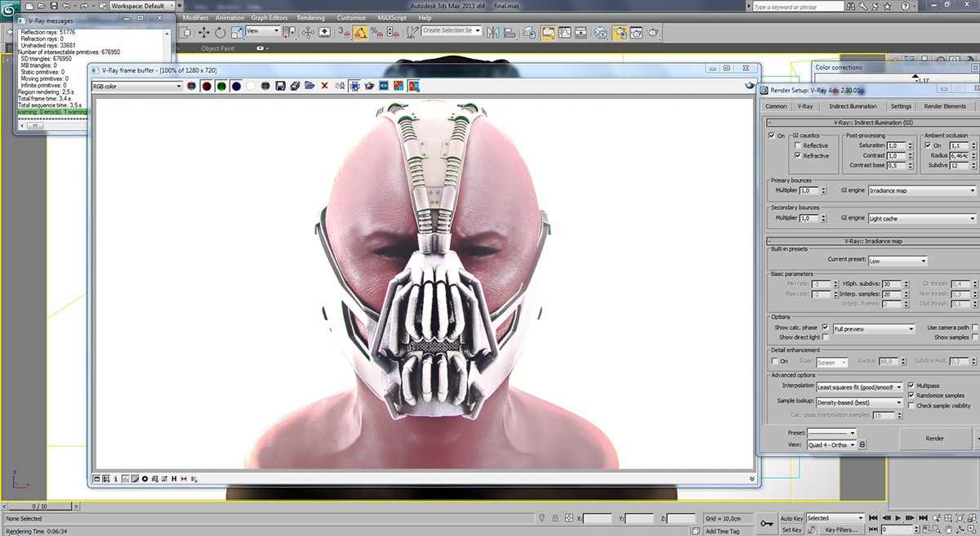Clear the V-Ray frame buffer image
Screen dimensions: 980x536
coord(324,86)
